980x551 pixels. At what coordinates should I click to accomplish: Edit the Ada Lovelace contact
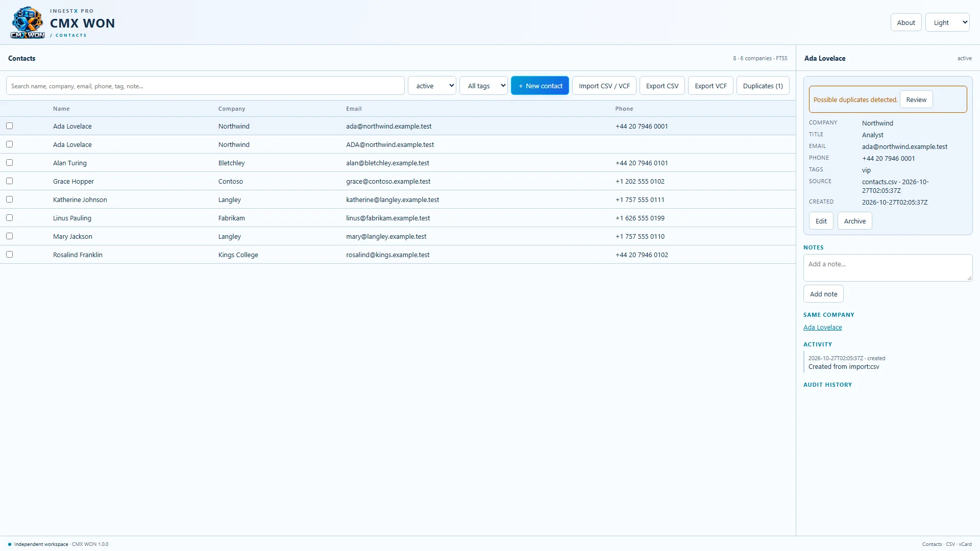point(821,221)
